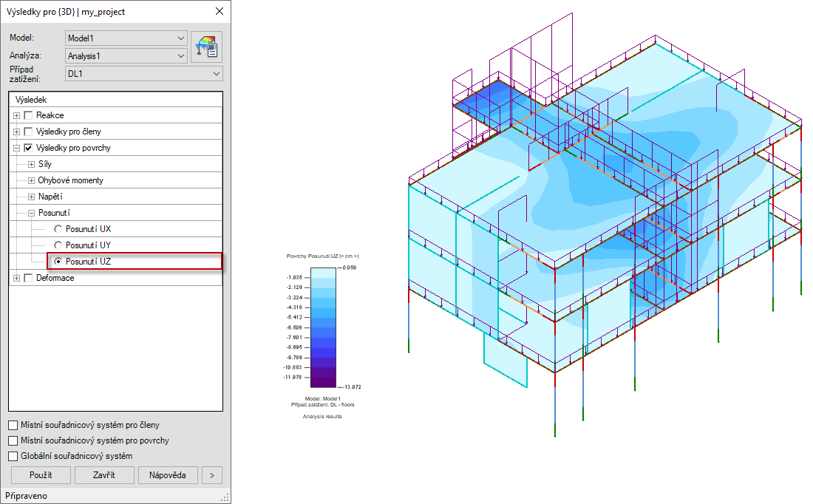Collapse the Výsledky pro povrchy node
This screenshot has width=813, height=504.
point(16,148)
